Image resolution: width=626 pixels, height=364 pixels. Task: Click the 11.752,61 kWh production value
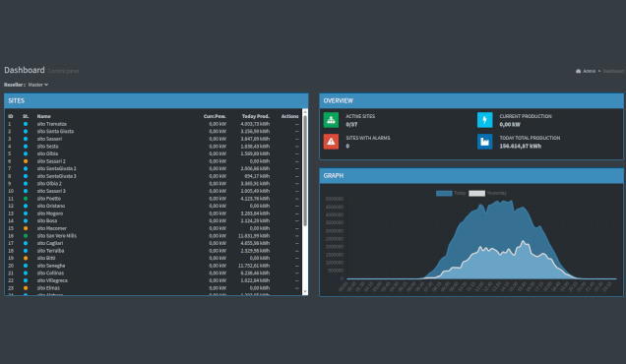tap(254, 266)
